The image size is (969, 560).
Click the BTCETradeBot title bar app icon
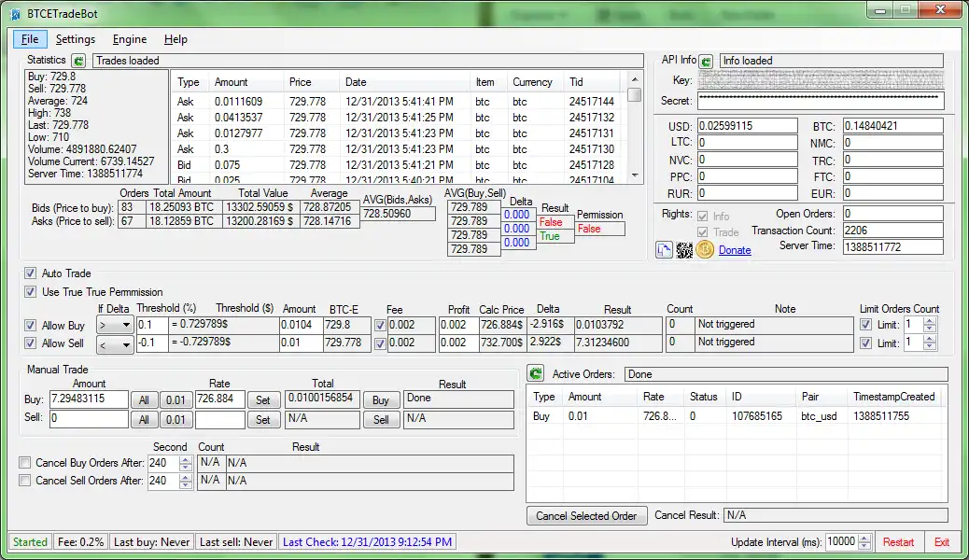pyautogui.click(x=16, y=14)
